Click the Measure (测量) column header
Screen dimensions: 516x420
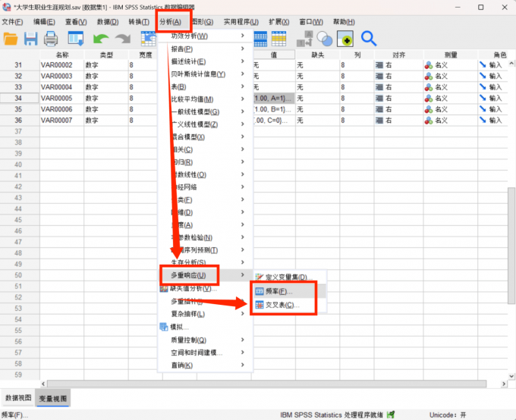[451, 55]
